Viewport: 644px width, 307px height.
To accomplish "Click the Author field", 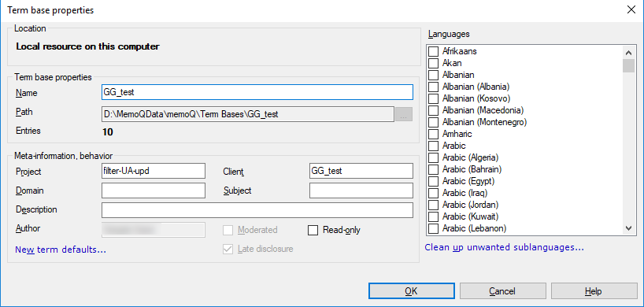I will click(x=154, y=230).
